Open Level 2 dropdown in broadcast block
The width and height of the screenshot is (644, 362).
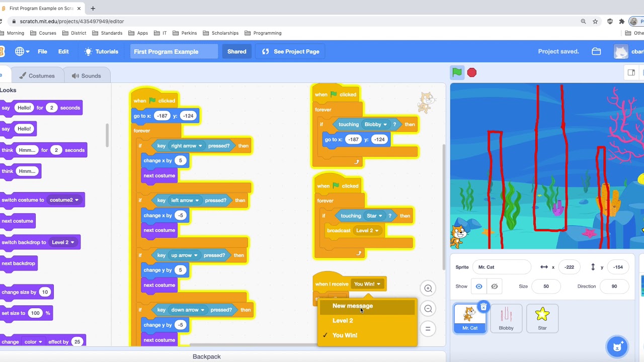pos(368,230)
